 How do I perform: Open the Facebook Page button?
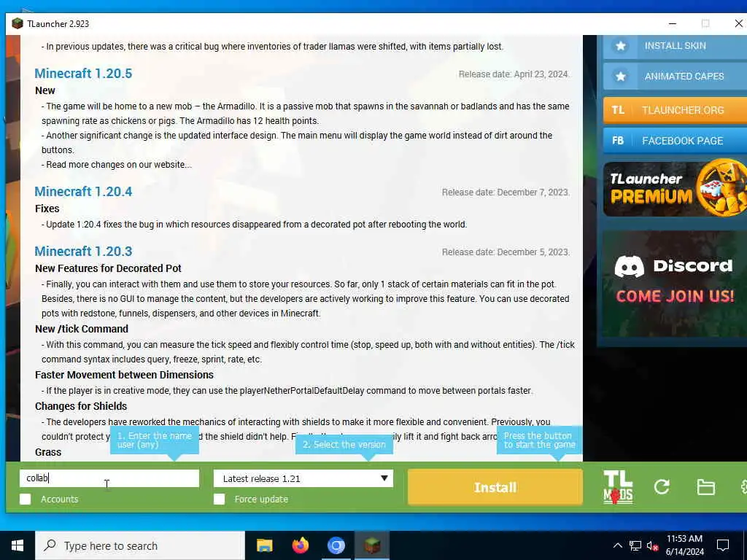click(x=675, y=141)
